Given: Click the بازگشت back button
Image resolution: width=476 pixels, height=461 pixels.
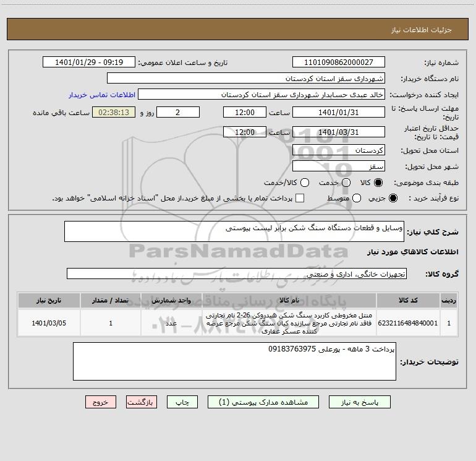Looking at the screenshot, I should pos(142,402).
